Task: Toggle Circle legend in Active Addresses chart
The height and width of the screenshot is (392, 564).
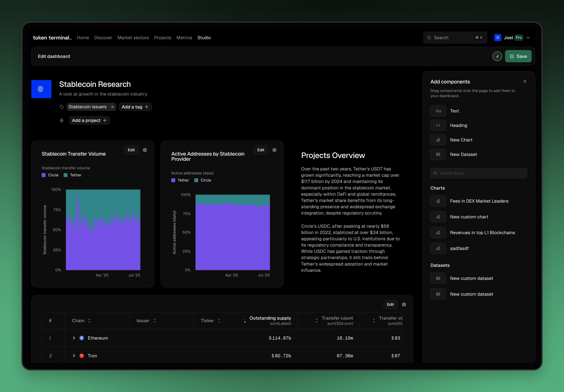Action: pyautogui.click(x=203, y=180)
